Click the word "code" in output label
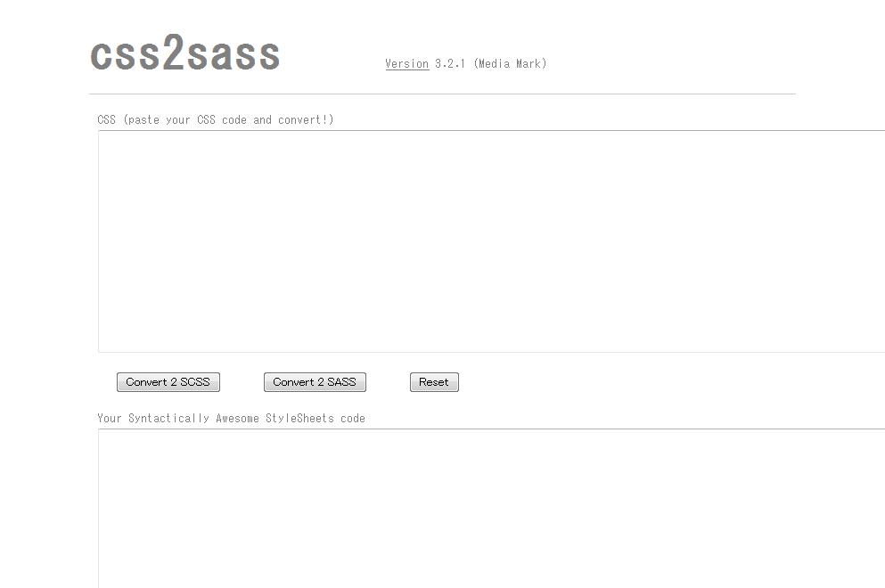 [353, 418]
